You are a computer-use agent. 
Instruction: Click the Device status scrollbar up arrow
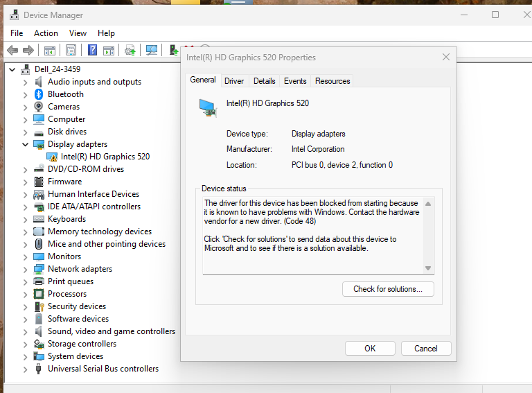coord(428,204)
